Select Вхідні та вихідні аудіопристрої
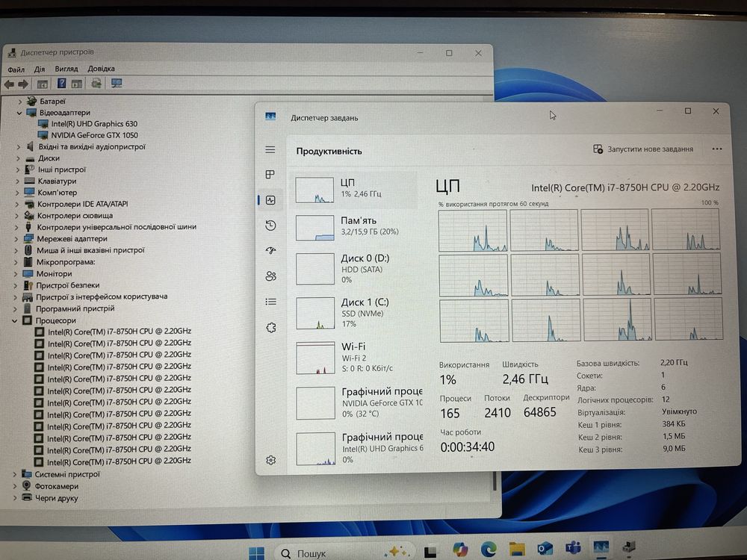This screenshot has width=747, height=560. (x=91, y=146)
